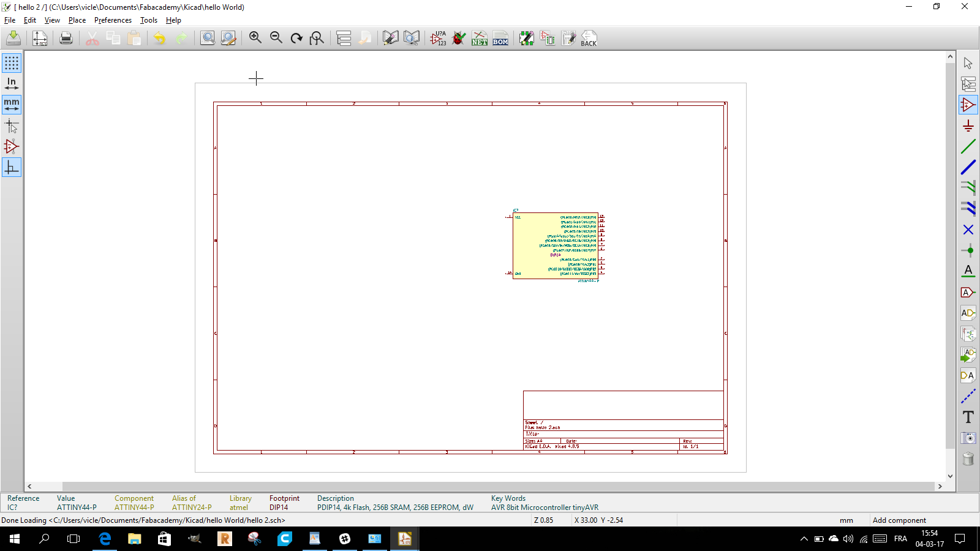Image resolution: width=980 pixels, height=551 pixels.
Task: Zoom in on the schematic
Action: [x=255, y=39]
